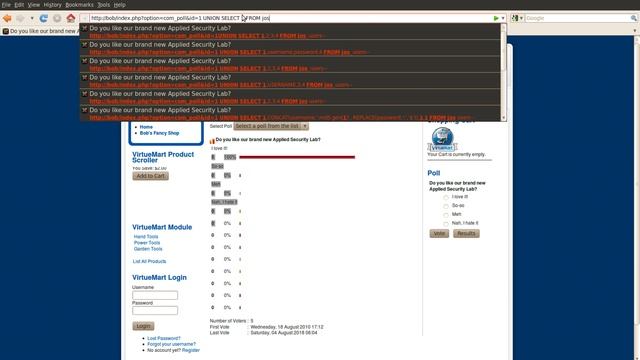Click the VirtueMart shopping cart logo
This screenshot has width=640, height=360.
pyautogui.click(x=442, y=139)
